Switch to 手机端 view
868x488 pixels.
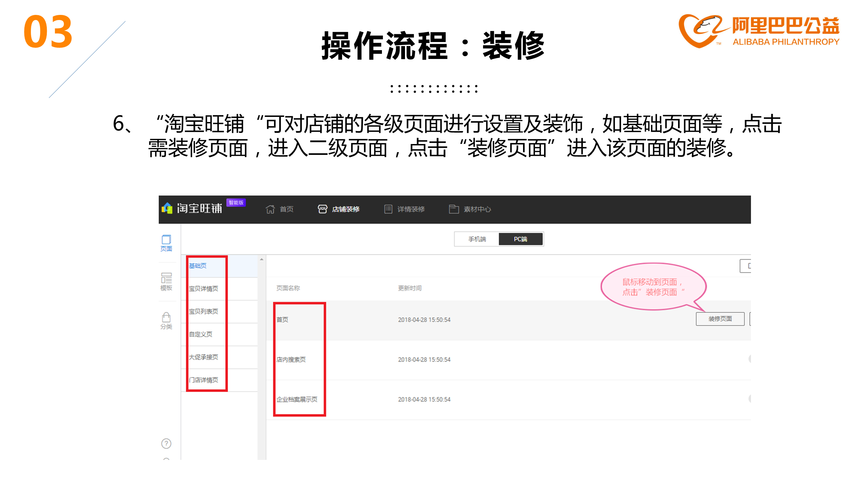(477, 239)
